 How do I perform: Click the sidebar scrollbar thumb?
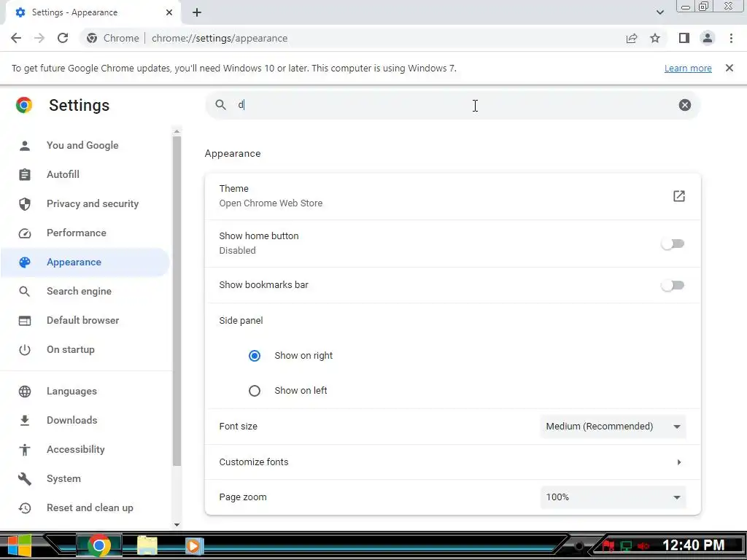[x=177, y=301]
